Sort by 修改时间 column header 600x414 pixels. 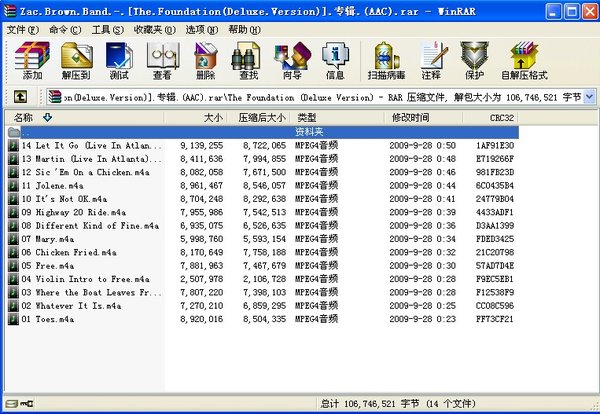424,117
